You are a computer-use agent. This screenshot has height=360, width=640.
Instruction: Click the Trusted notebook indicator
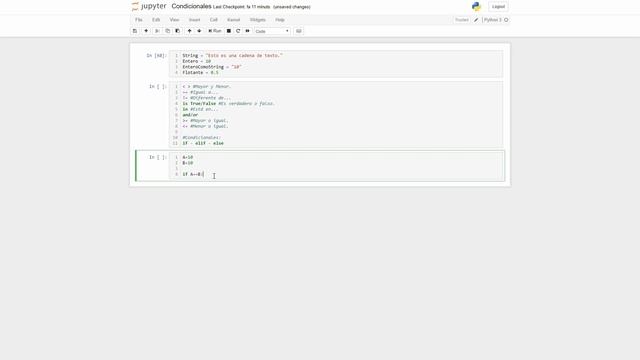(462, 20)
